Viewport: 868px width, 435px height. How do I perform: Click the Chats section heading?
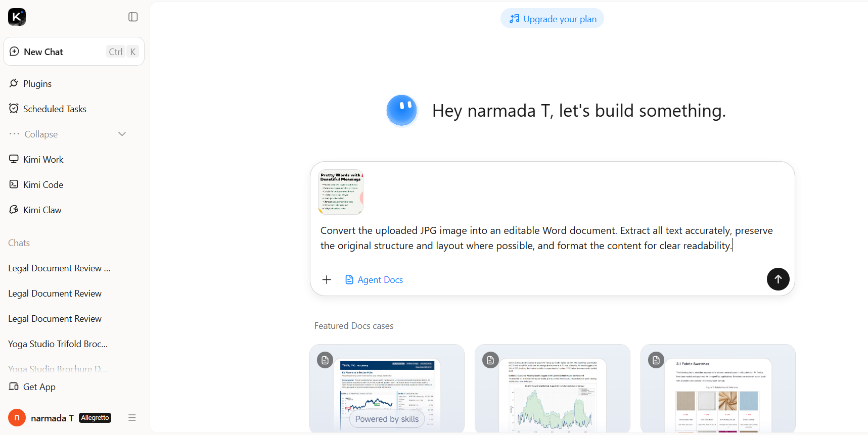pos(19,243)
